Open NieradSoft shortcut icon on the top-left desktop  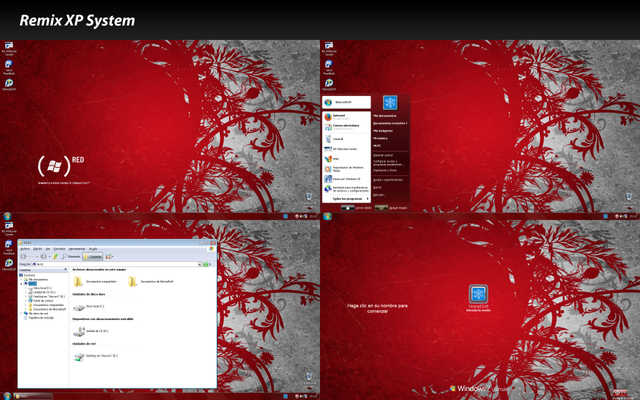pyautogui.click(x=9, y=84)
